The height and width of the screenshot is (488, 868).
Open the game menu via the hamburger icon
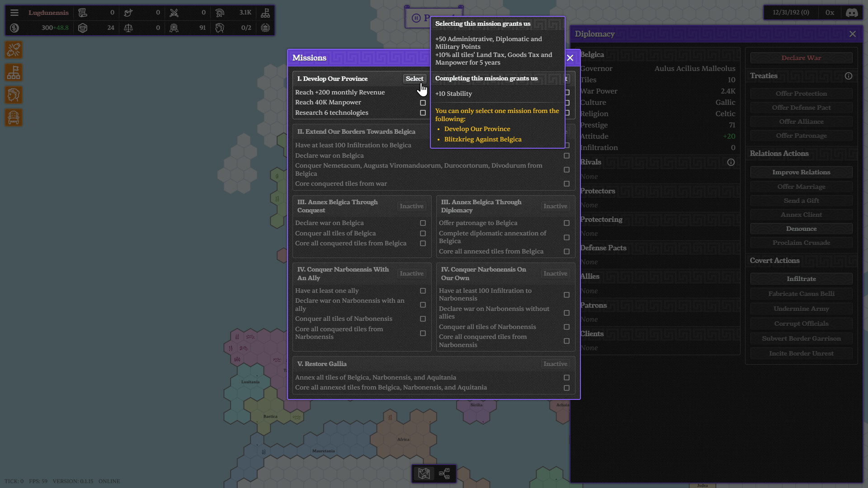(14, 12)
